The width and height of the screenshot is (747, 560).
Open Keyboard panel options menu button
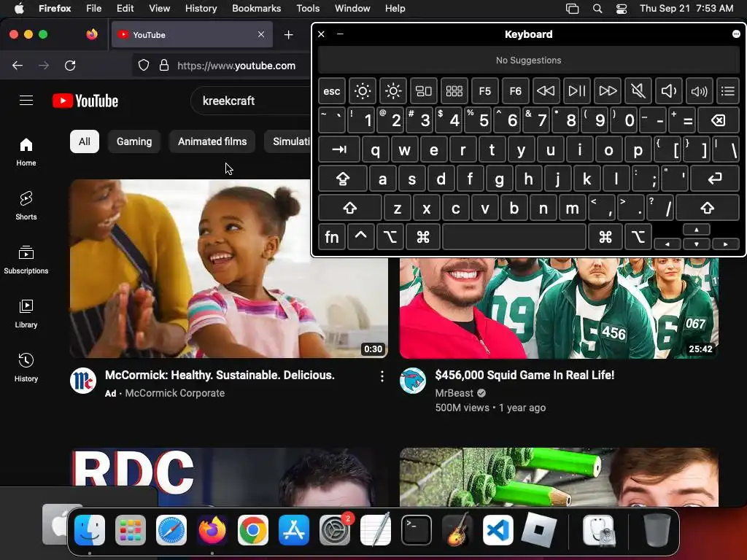pyautogui.click(x=736, y=34)
